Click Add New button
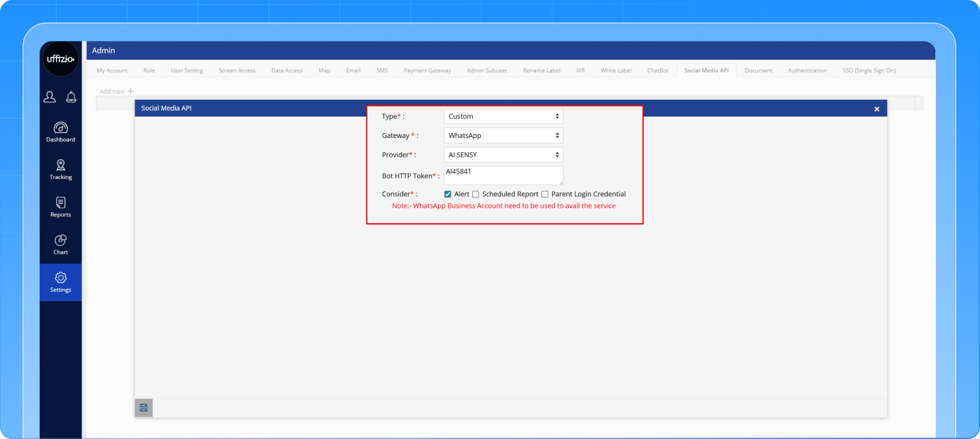This screenshot has height=439, width=980. click(116, 91)
